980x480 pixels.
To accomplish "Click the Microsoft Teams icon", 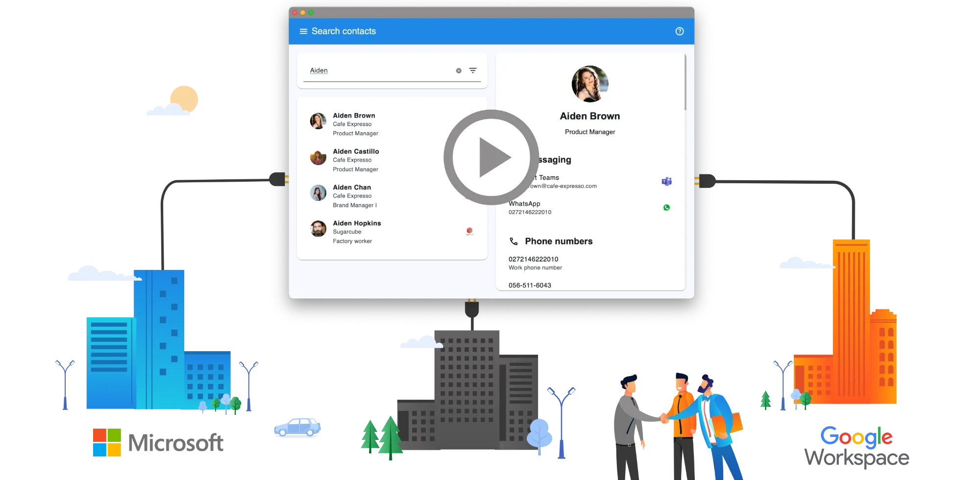I will coord(666,182).
